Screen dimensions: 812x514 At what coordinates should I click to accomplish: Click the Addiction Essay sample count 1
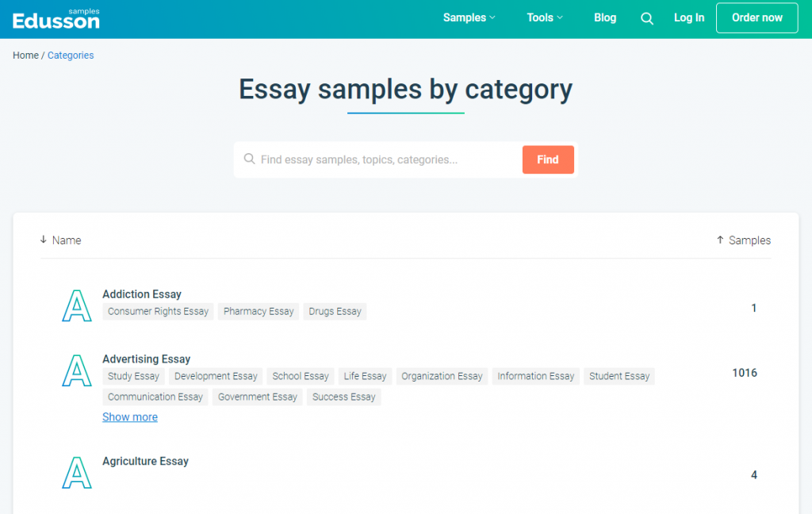(754, 309)
